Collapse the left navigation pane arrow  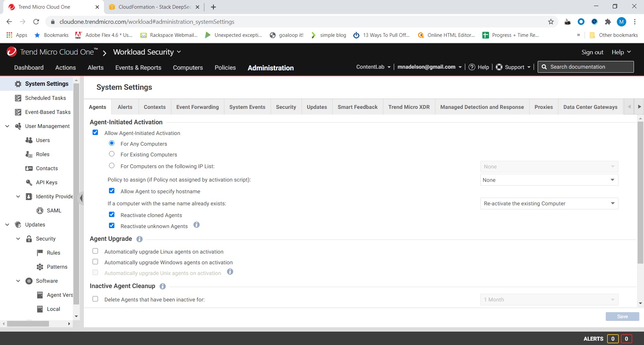click(x=81, y=198)
